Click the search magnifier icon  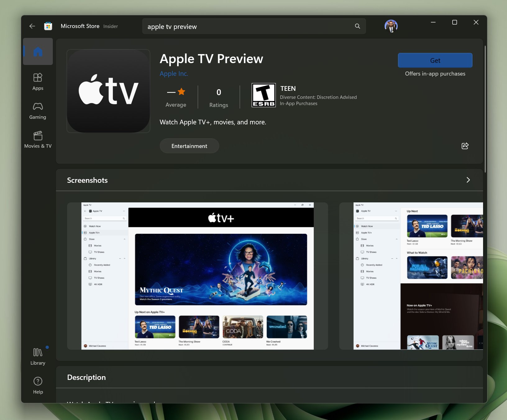tap(358, 26)
